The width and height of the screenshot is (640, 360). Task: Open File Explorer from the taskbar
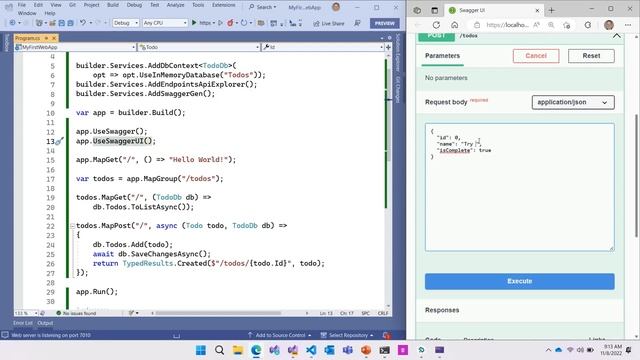238,350
